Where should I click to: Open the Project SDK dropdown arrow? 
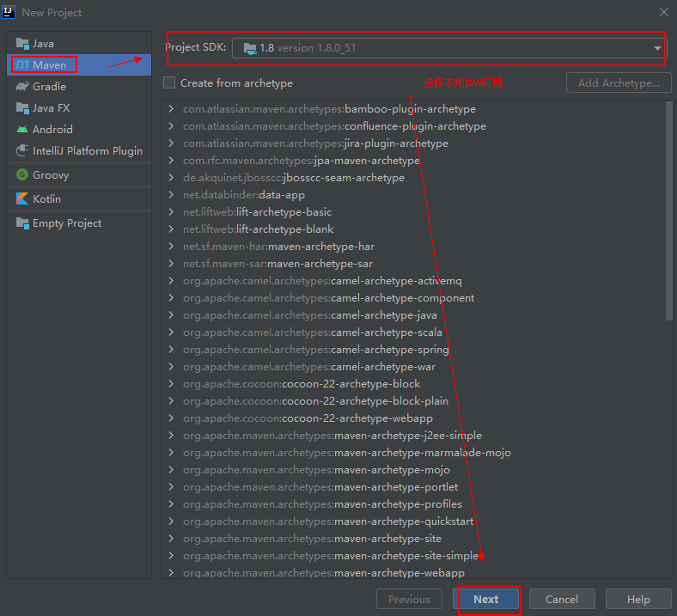(x=657, y=48)
